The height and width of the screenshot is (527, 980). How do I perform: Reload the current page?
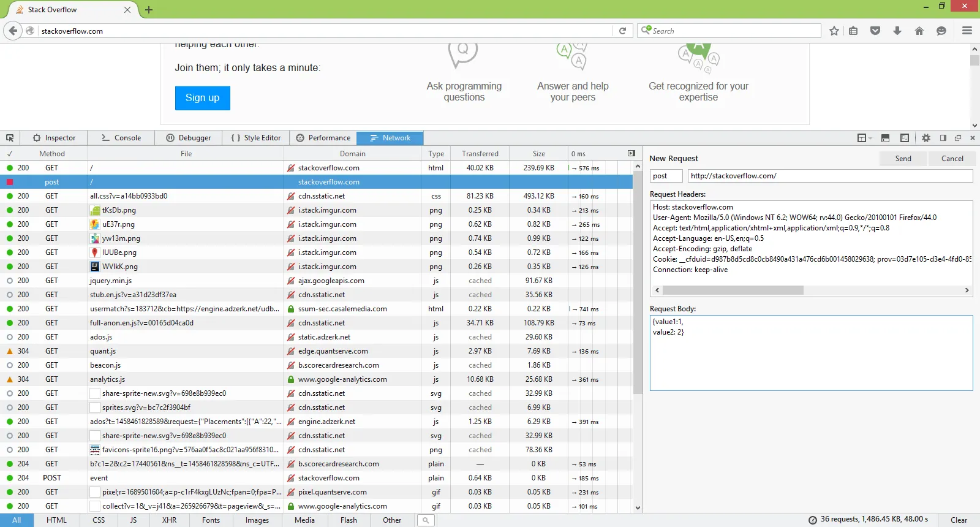pos(622,31)
